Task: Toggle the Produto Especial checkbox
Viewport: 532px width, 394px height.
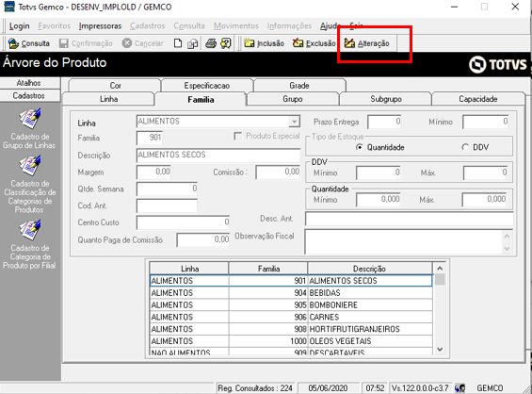Action: pos(238,136)
